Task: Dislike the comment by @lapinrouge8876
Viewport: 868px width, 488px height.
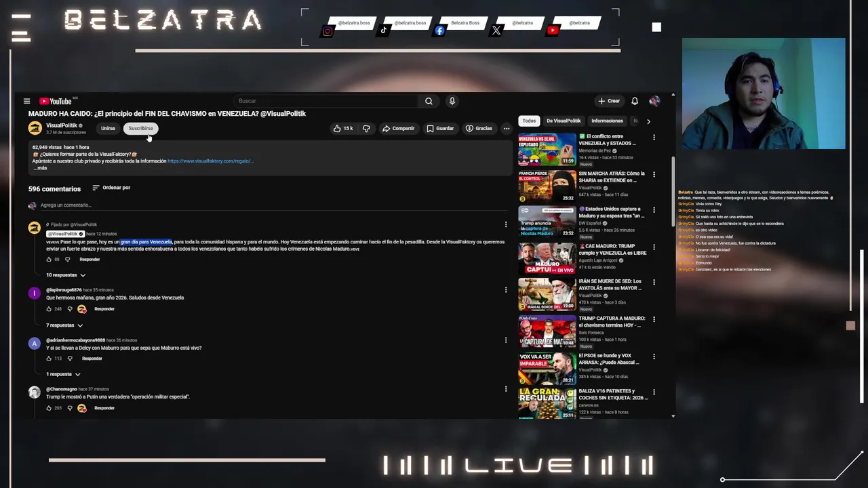Action: coord(69,309)
